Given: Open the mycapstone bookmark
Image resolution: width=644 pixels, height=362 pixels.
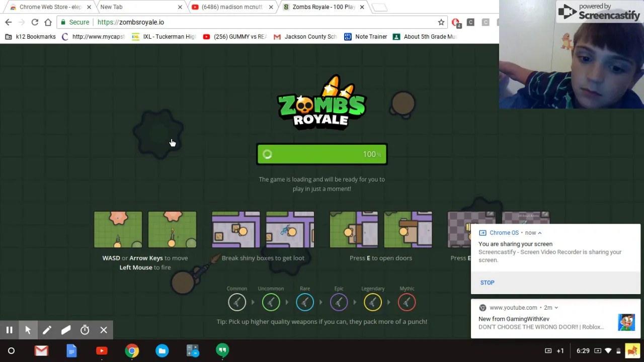Looking at the screenshot, I should pyautogui.click(x=93, y=37).
